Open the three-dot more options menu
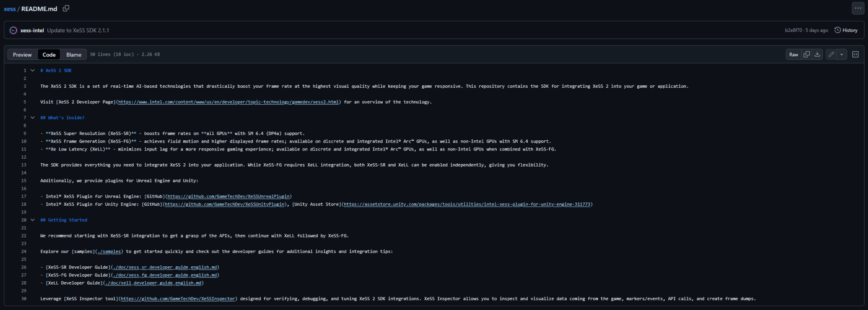Screen dimensions: 868x310 [858, 8]
